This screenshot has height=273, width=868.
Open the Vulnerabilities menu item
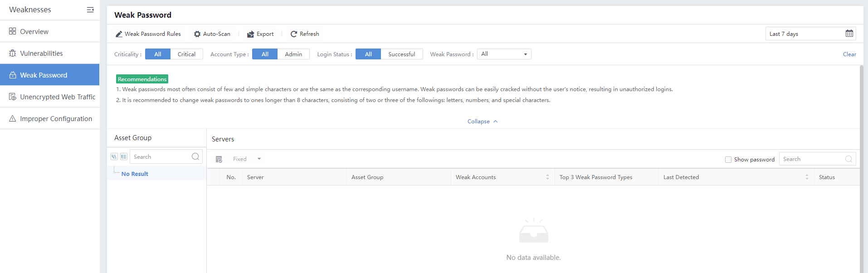41,53
